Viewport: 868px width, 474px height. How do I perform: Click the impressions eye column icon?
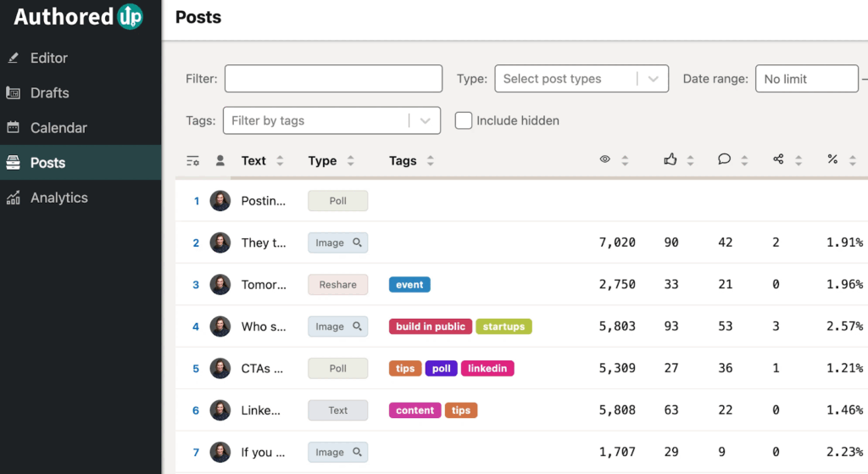click(x=605, y=159)
